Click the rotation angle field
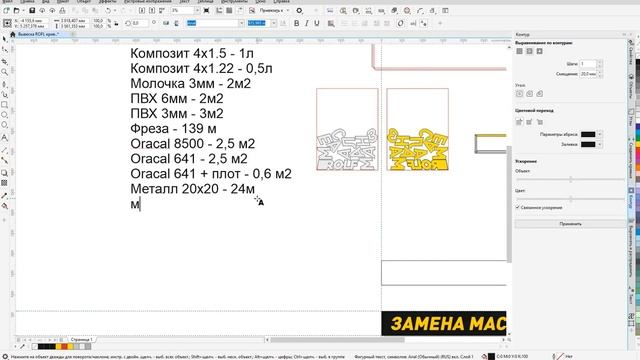The image size is (640, 360). point(140,23)
